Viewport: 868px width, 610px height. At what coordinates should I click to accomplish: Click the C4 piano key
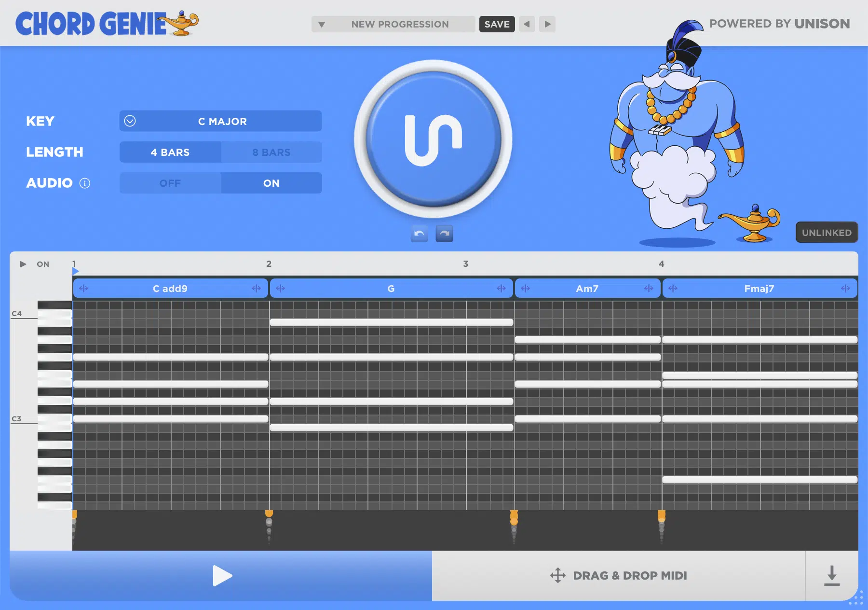point(55,314)
